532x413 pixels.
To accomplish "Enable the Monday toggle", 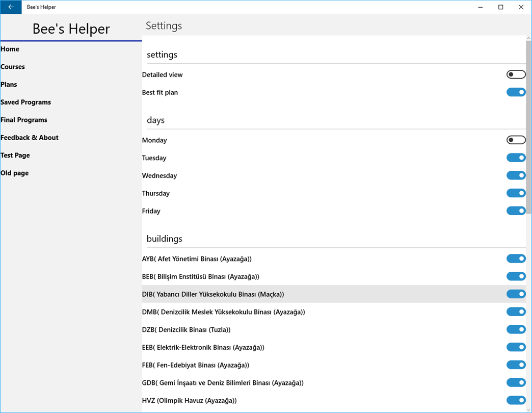I will coord(516,140).
